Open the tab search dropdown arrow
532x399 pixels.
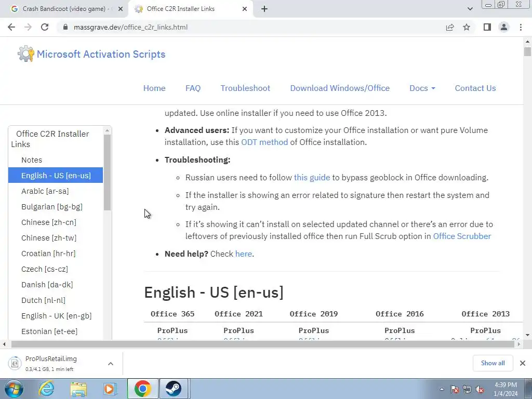470,9
